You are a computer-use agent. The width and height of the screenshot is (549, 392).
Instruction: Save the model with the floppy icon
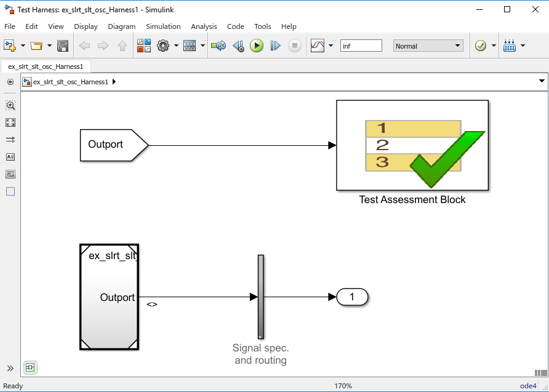click(x=63, y=46)
